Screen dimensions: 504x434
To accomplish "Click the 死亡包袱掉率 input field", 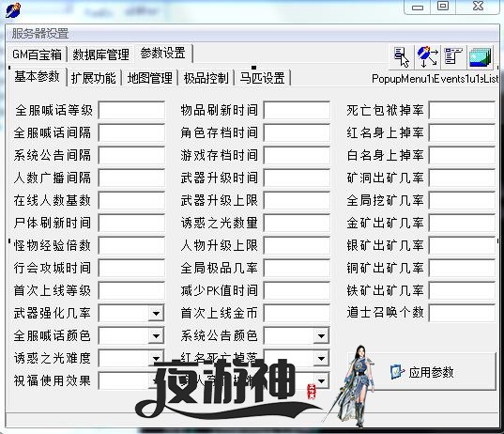I will coord(462,110).
